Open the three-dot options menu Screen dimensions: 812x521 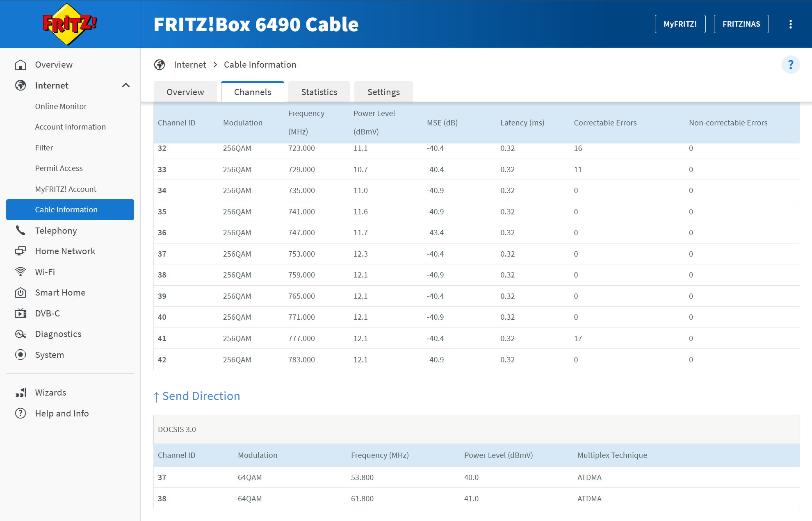coord(790,24)
